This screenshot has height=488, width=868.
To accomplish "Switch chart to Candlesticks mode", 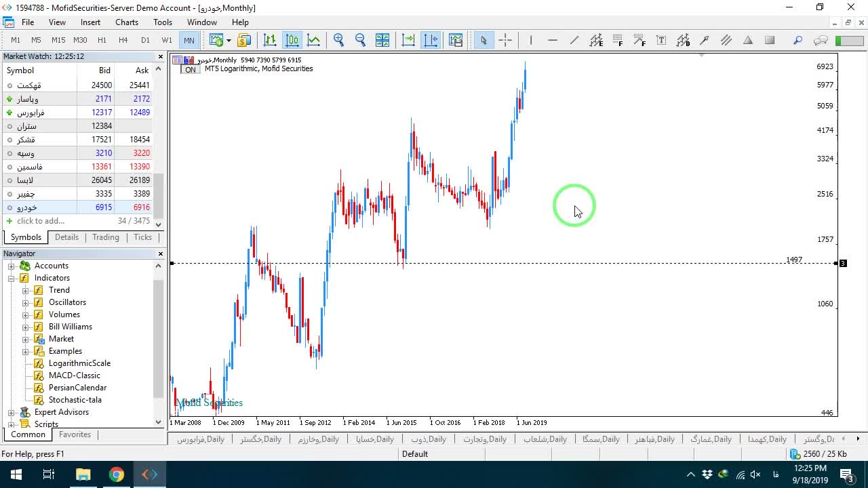I will pos(292,40).
